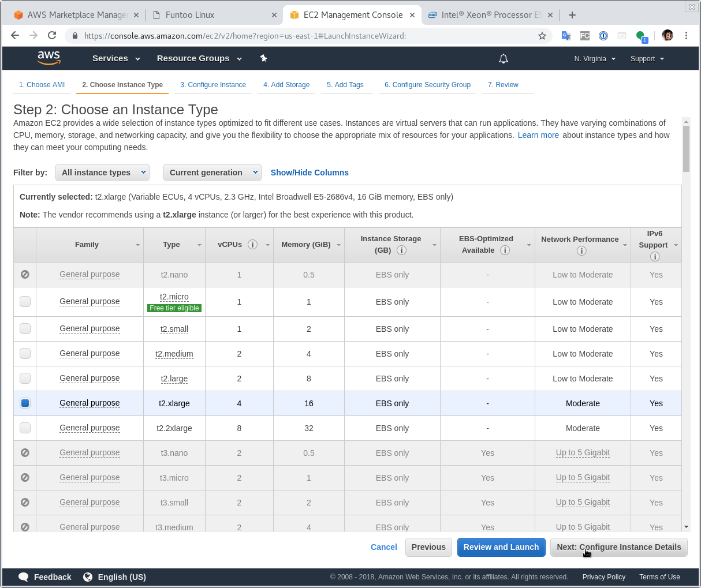The height and width of the screenshot is (588, 701).
Task: Go to step 1. Choose AMI
Action: 42,85
